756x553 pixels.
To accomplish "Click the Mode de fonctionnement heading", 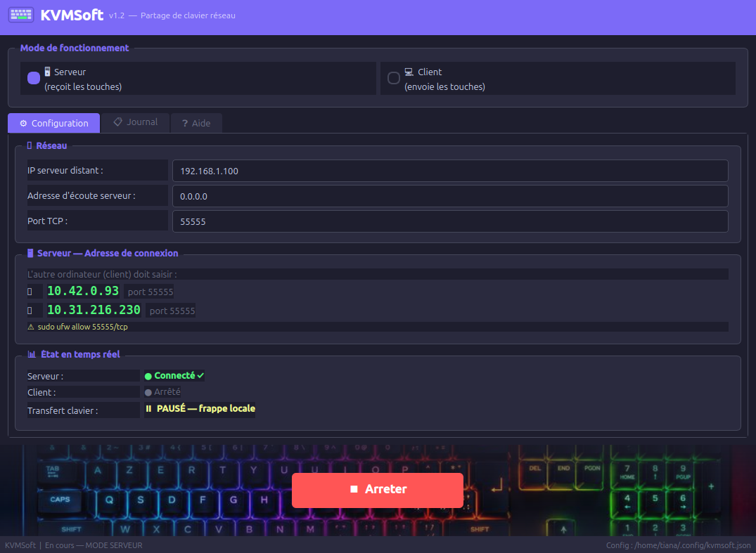I will tap(75, 48).
